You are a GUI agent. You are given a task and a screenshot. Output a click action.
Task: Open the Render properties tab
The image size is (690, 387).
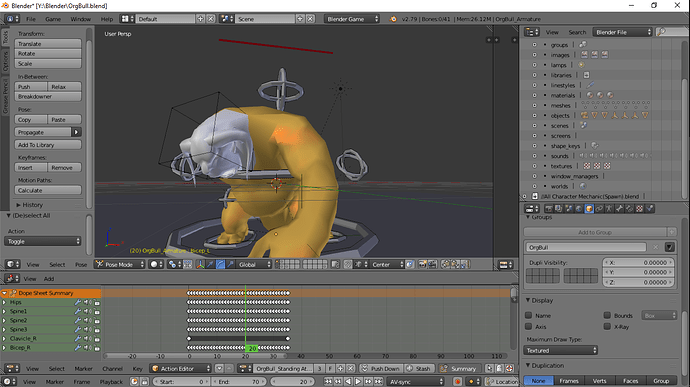click(548, 209)
